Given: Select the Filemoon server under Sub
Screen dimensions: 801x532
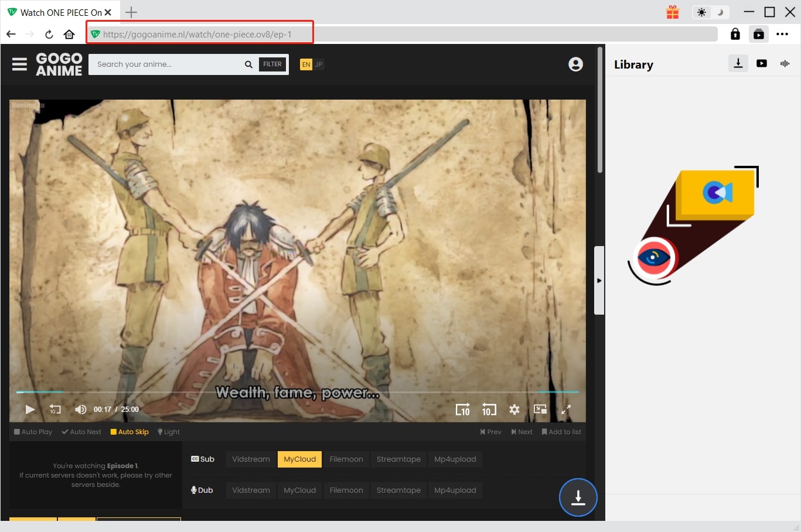Looking at the screenshot, I should (x=346, y=459).
